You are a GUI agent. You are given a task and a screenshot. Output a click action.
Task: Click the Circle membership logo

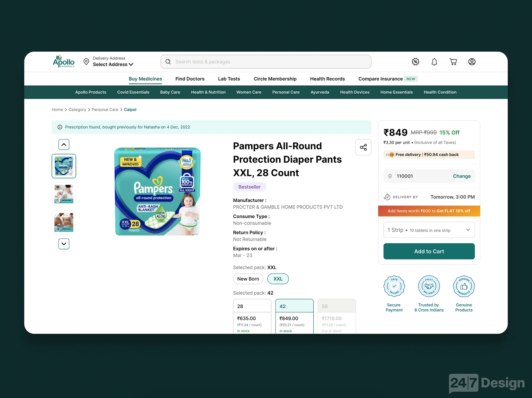pyautogui.click(x=390, y=155)
